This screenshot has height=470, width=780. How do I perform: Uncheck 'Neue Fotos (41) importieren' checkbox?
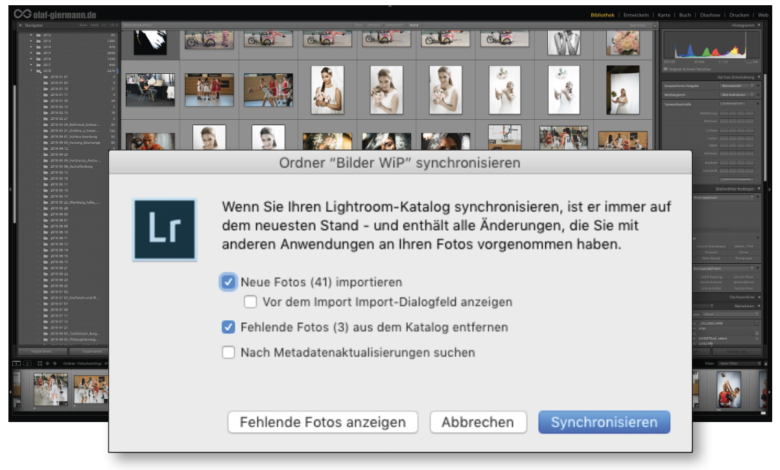tap(228, 282)
